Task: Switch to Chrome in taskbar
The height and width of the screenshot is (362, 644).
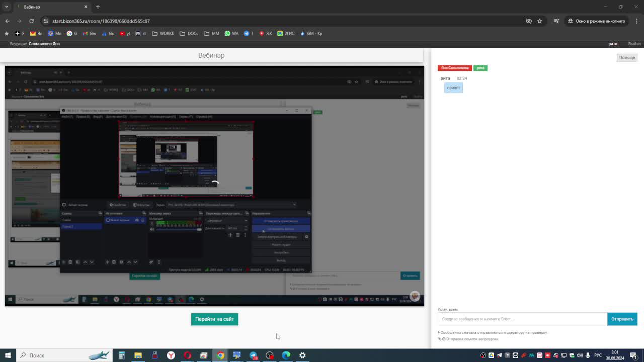Action: [x=220, y=355]
